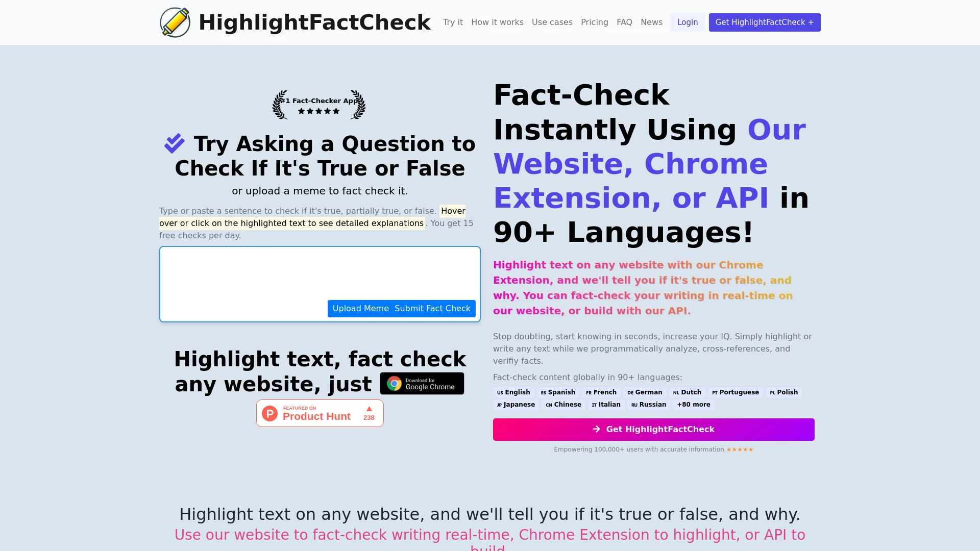Click the Chrome browser icon for extension
980x551 pixels.
pyautogui.click(x=393, y=383)
